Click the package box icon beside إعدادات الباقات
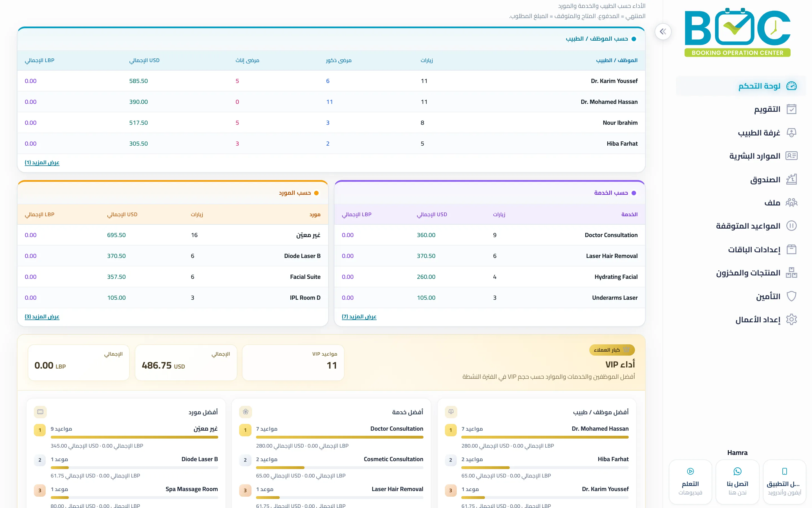The height and width of the screenshot is (508, 812). point(791,249)
